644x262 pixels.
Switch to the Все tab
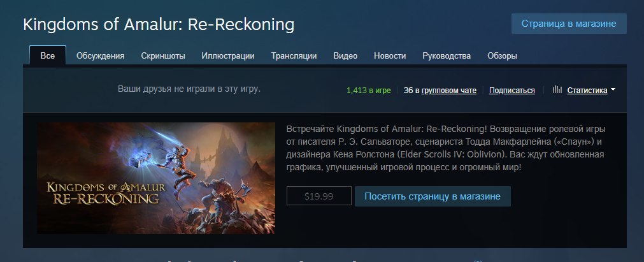pyautogui.click(x=48, y=55)
